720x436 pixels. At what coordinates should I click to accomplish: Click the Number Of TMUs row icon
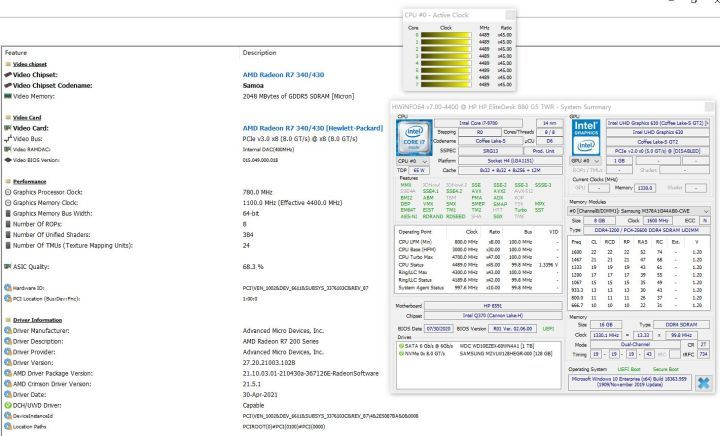point(8,245)
